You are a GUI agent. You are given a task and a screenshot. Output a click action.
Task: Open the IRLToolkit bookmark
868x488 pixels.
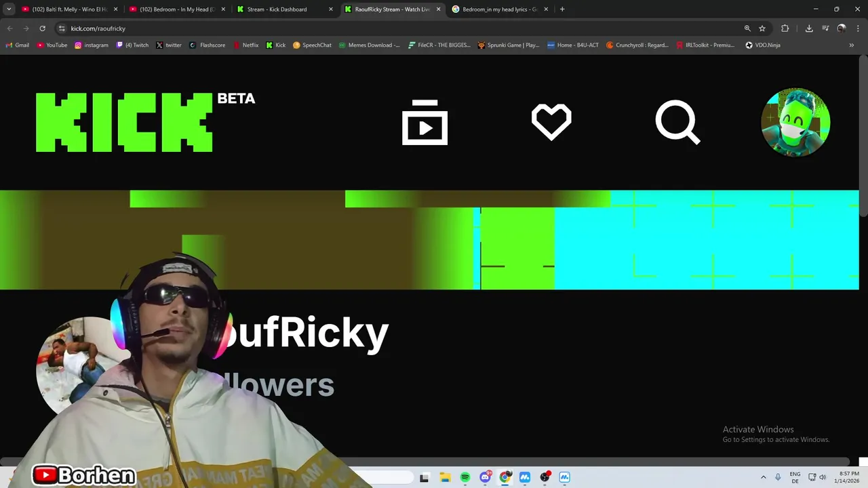[x=705, y=45]
